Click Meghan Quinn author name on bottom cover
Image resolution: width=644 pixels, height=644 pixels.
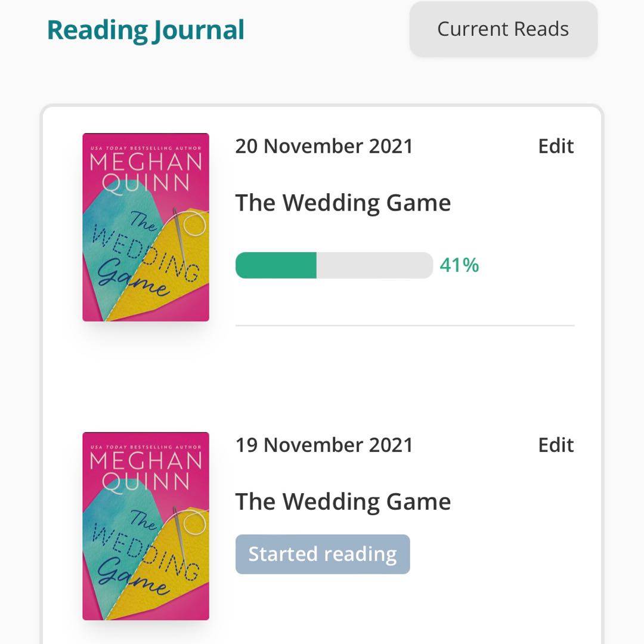click(x=145, y=470)
